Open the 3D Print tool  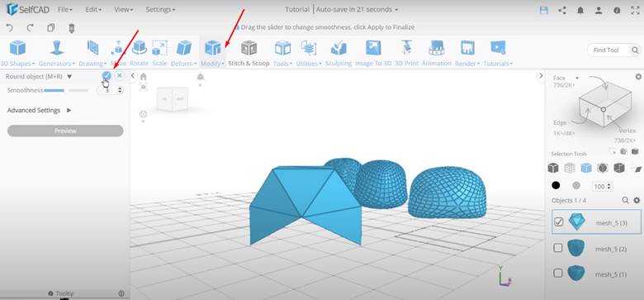click(406, 54)
